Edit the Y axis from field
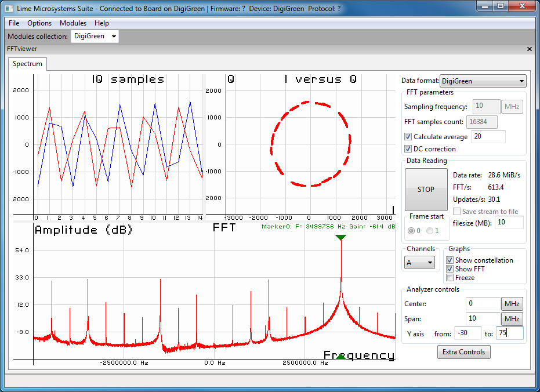The image size is (540, 392). [467, 333]
